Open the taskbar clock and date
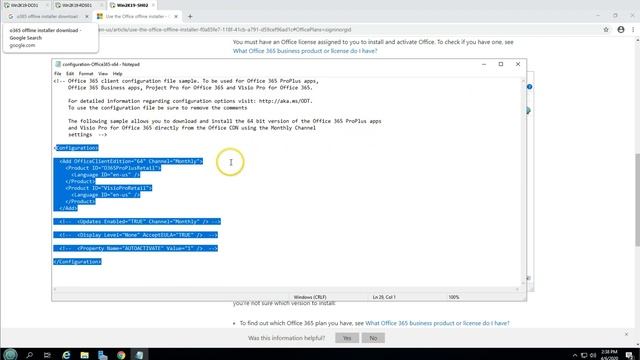640x360 pixels. (x=609, y=355)
